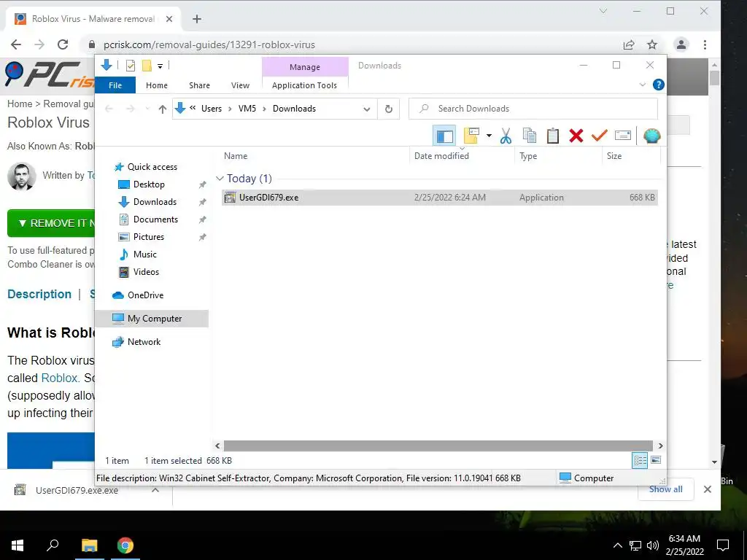
Task: Click the Search Downloads field
Action: click(x=533, y=109)
